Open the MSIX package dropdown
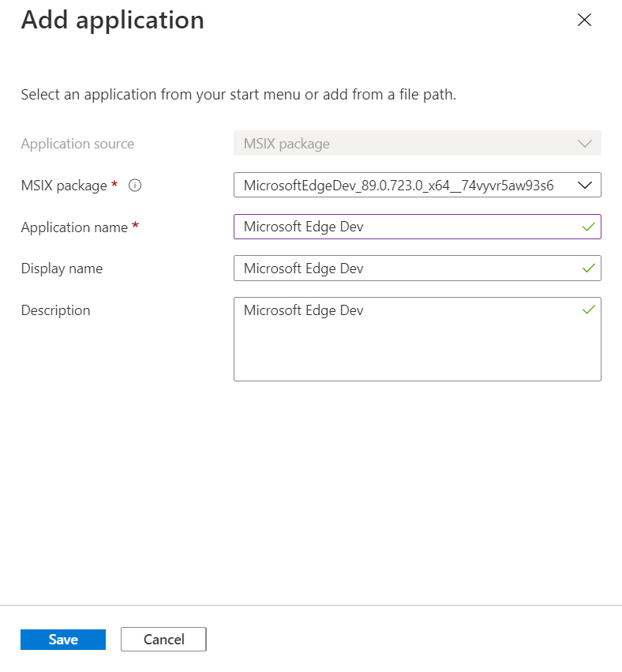Image resolution: width=622 pixels, height=672 pixels. click(x=418, y=185)
